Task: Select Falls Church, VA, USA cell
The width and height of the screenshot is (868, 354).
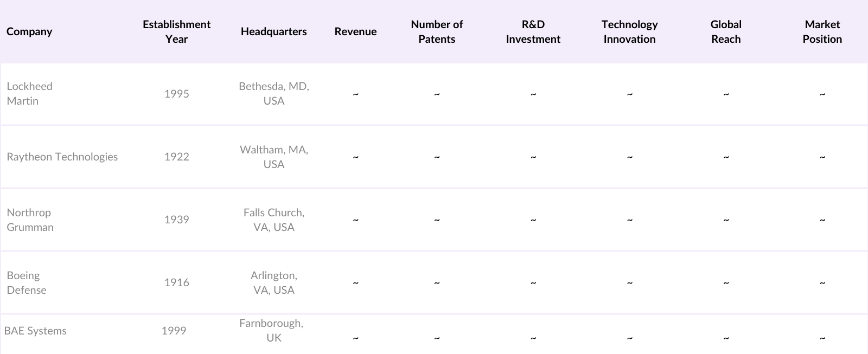Action: 274,220
